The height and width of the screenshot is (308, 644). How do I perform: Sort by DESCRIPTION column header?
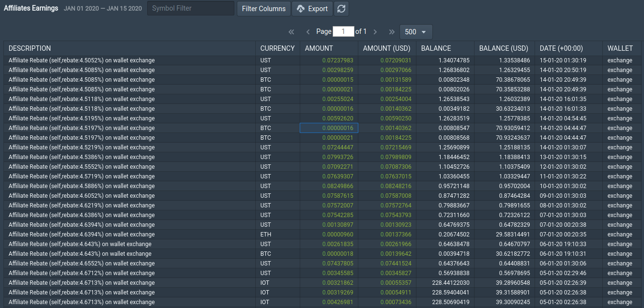tap(130, 48)
